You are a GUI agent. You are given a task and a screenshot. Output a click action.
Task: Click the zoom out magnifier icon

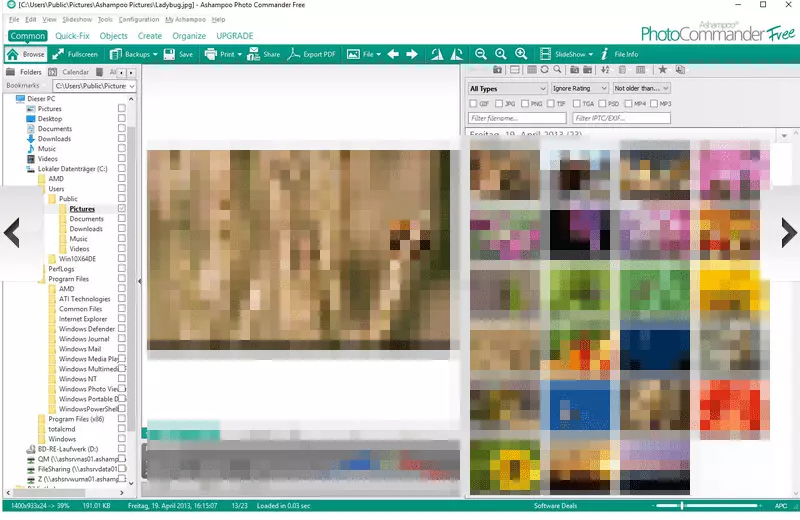(x=481, y=54)
